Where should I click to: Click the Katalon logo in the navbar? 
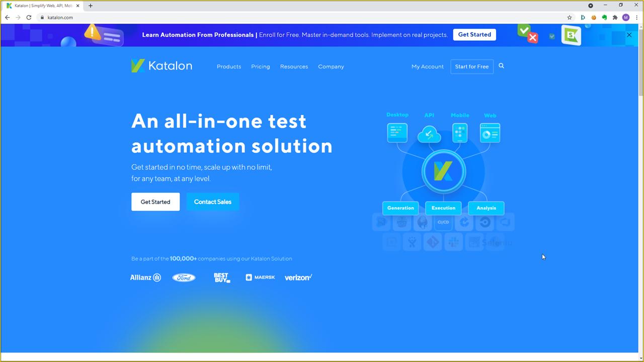162,66
